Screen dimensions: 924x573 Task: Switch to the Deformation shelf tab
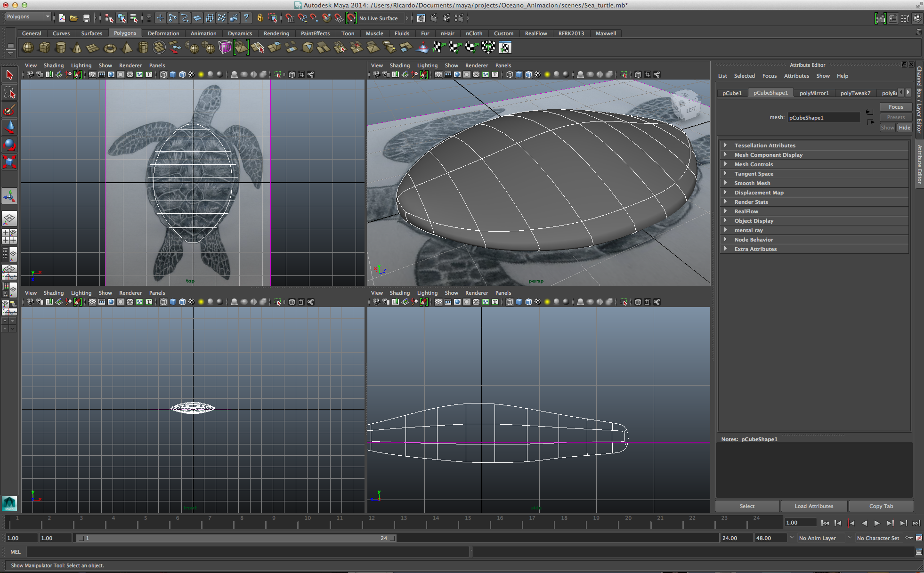point(163,33)
